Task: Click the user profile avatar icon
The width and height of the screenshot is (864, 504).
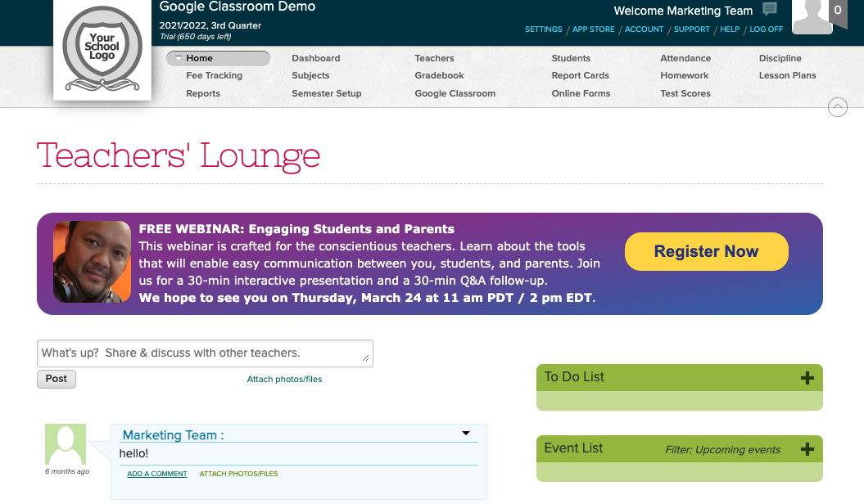Action: (x=812, y=16)
